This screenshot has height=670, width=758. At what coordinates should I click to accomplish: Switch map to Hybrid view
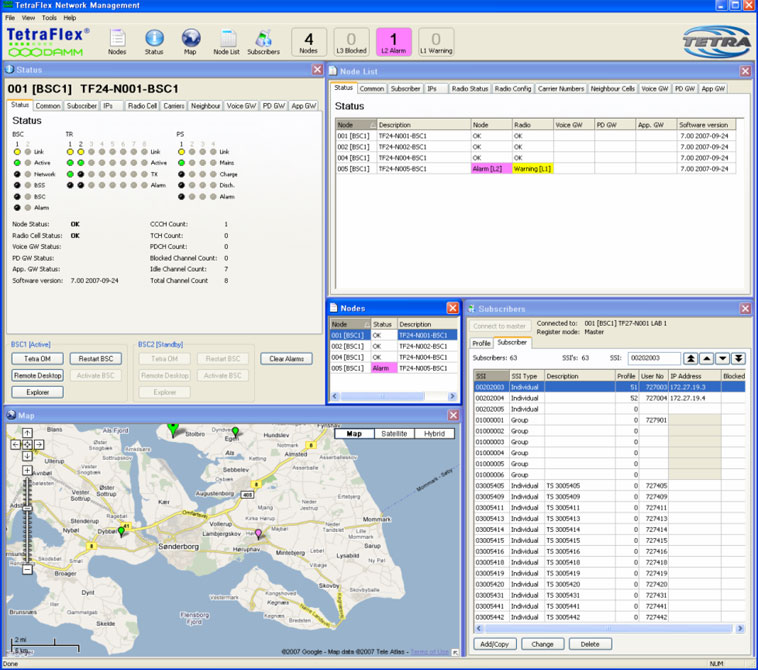coord(434,434)
